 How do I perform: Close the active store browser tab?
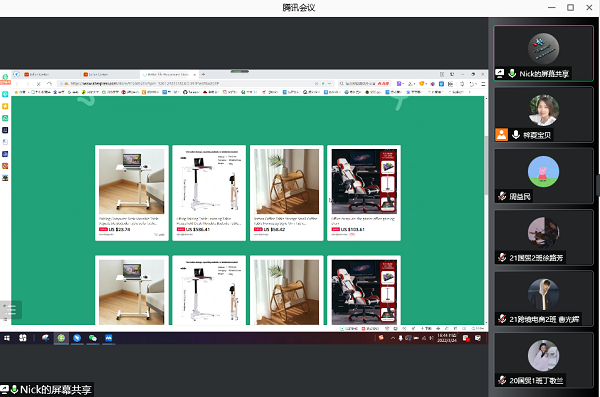tap(194, 74)
